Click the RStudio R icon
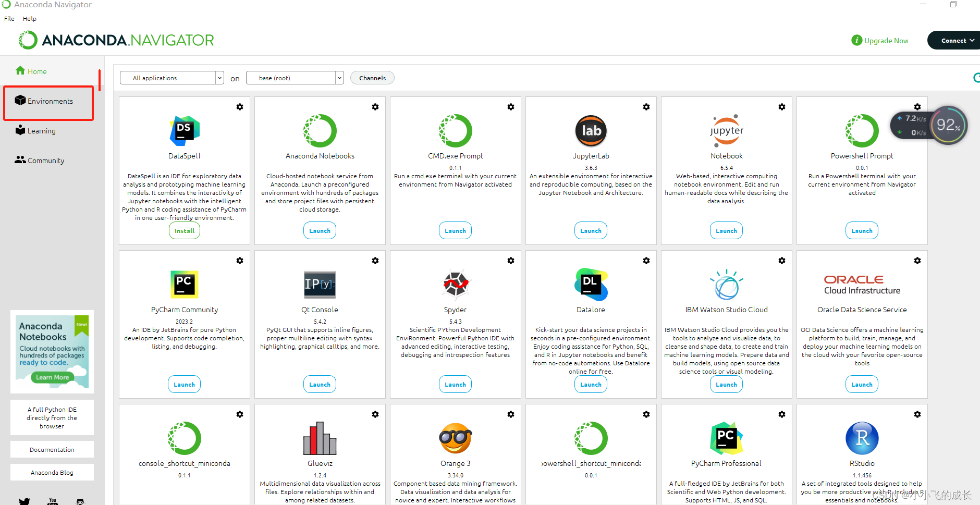 point(862,438)
